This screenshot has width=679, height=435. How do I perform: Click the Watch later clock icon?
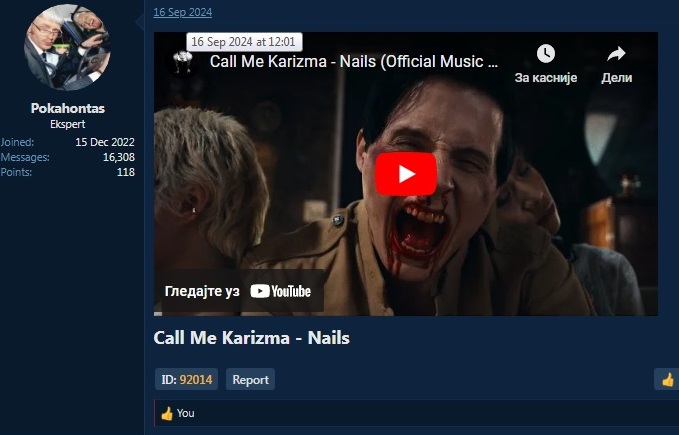click(546, 54)
